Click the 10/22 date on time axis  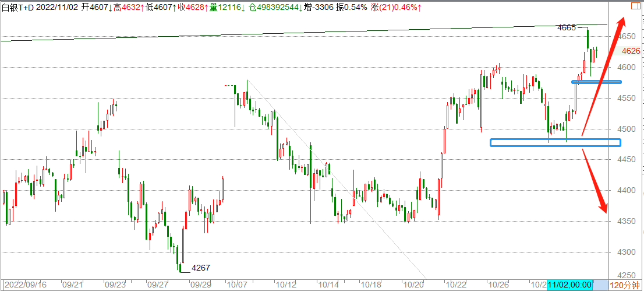click(x=457, y=285)
